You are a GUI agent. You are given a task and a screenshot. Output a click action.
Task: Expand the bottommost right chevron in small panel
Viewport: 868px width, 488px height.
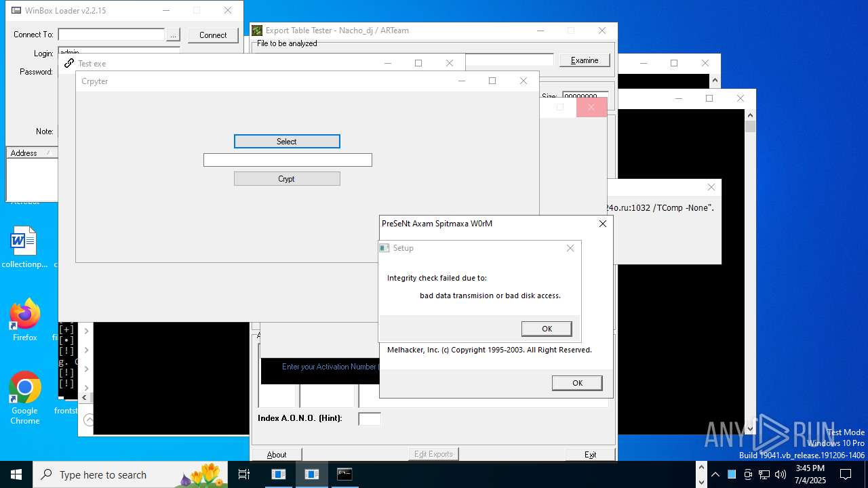pos(86,388)
